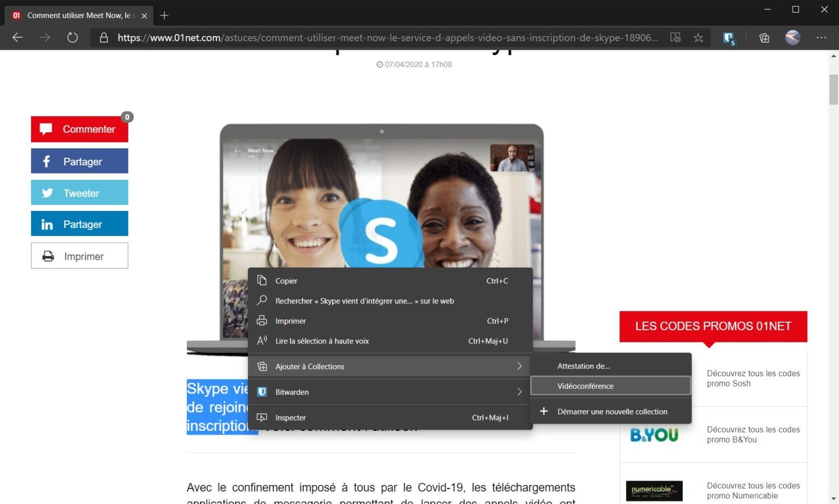Expand the Bitwarden submenu chevron
The height and width of the screenshot is (504, 839).
pyautogui.click(x=519, y=392)
